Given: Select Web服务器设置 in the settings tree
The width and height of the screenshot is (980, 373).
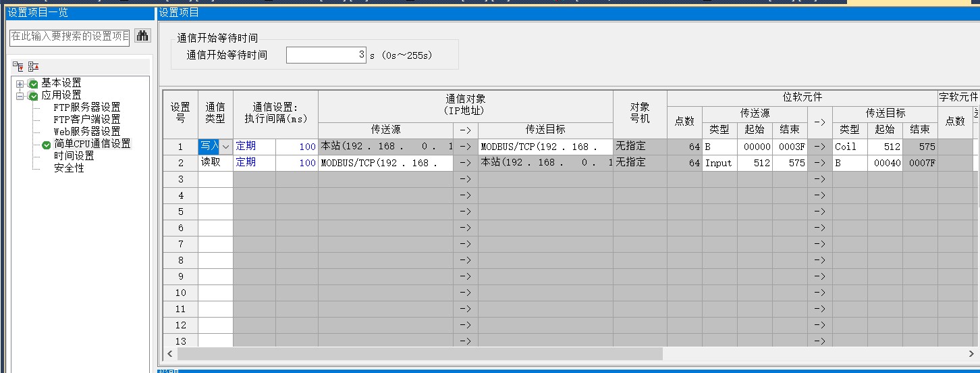Looking at the screenshot, I should coord(86,132).
